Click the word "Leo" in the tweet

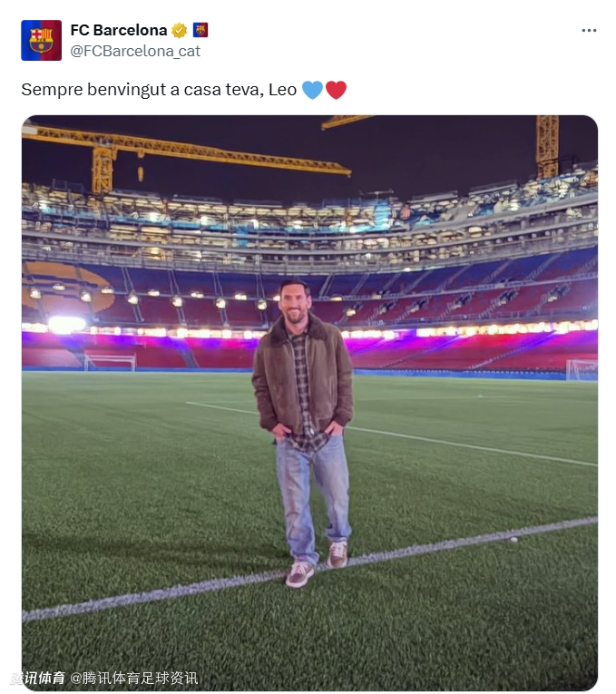[283, 90]
